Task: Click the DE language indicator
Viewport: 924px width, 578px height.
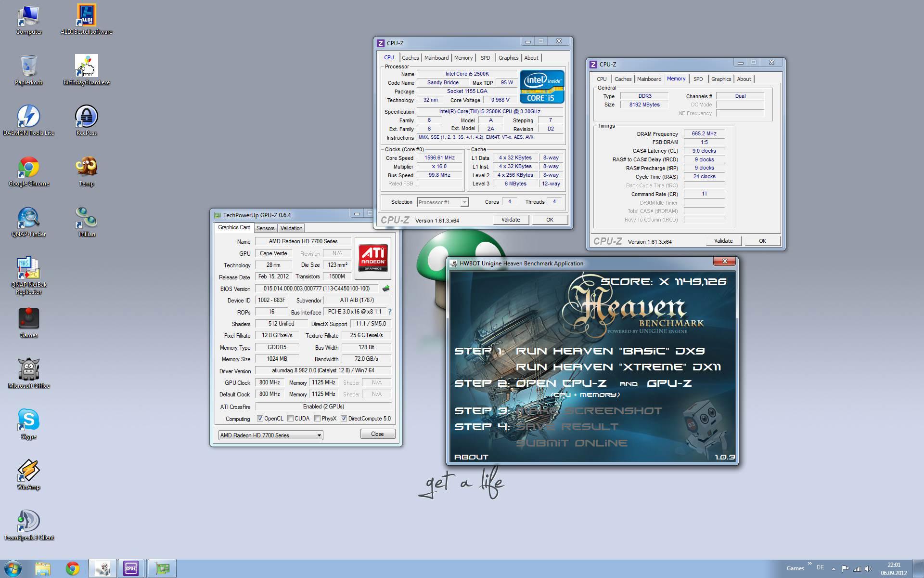Action: coord(820,568)
